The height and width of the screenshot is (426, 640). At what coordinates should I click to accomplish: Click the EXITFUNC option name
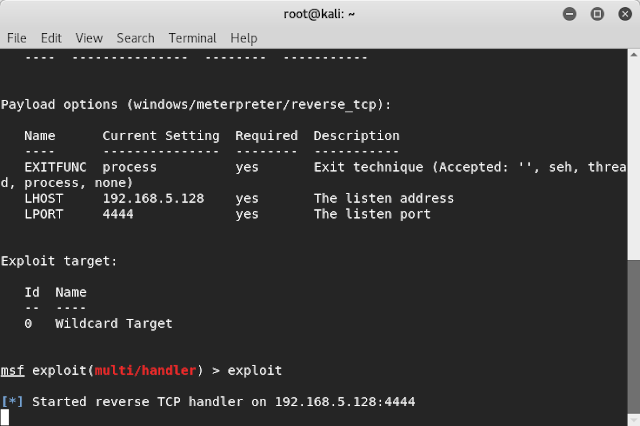(56, 167)
